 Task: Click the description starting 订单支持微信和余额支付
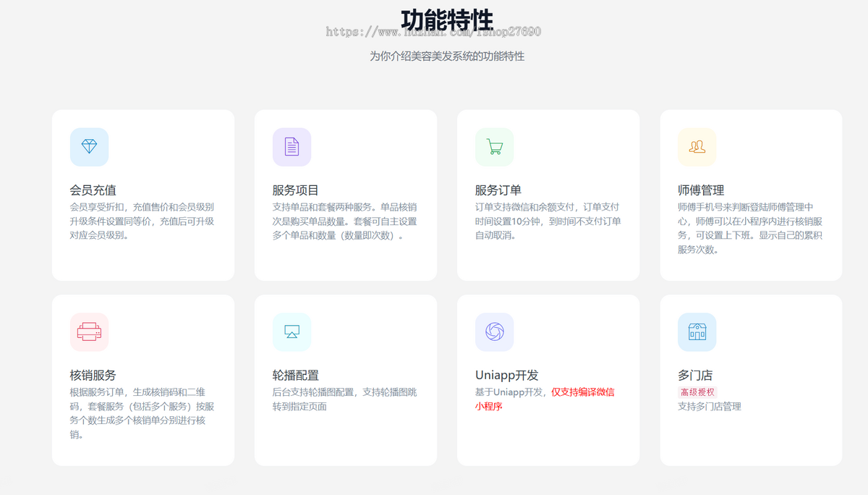[x=548, y=221]
